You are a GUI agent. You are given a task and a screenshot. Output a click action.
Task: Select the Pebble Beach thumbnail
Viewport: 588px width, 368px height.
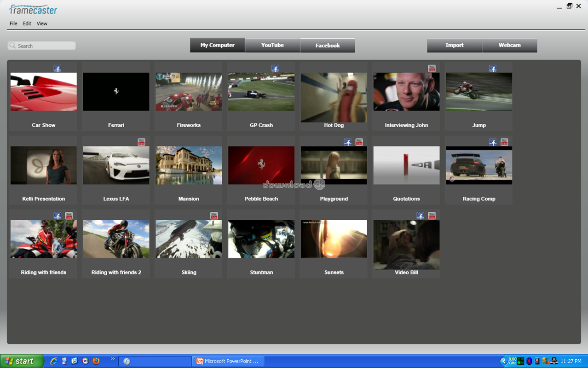pyautogui.click(x=261, y=165)
